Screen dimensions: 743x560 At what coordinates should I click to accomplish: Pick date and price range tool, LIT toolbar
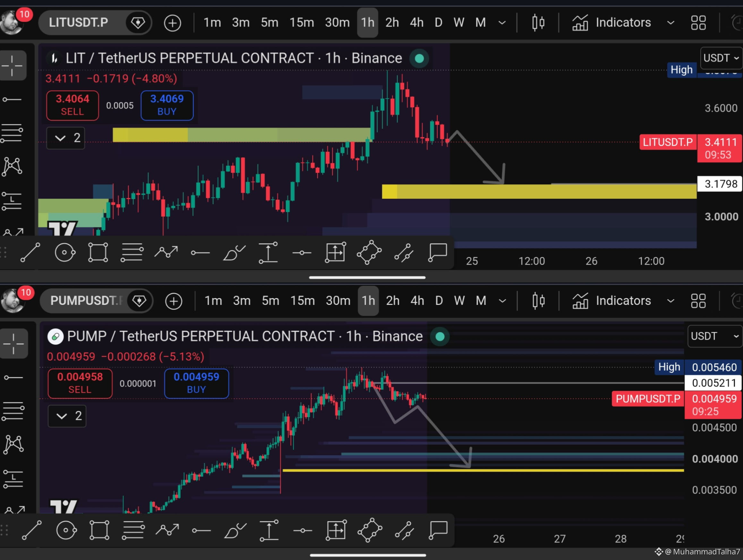(x=336, y=253)
